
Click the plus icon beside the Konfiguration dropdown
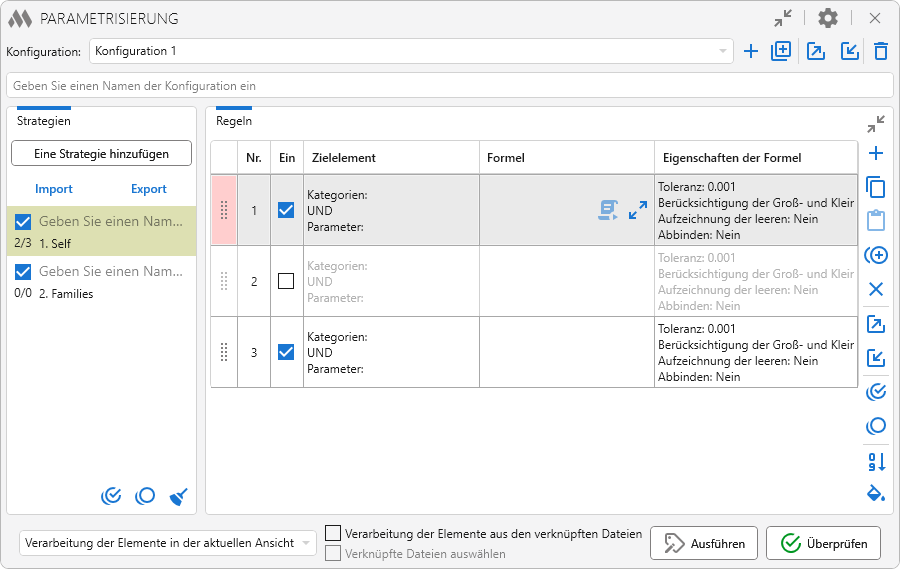tap(751, 51)
